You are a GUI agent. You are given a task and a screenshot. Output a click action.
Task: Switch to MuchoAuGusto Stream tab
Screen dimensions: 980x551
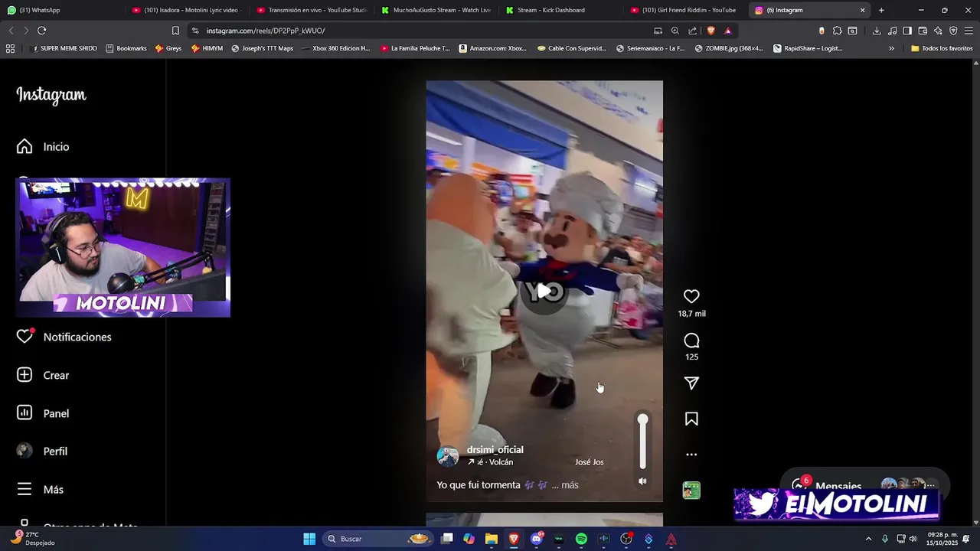pos(436,10)
